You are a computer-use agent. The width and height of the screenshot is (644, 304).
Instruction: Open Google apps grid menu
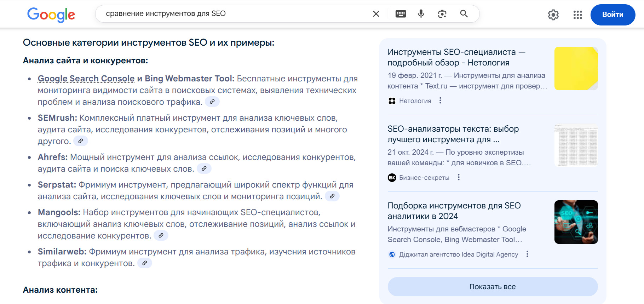578,15
